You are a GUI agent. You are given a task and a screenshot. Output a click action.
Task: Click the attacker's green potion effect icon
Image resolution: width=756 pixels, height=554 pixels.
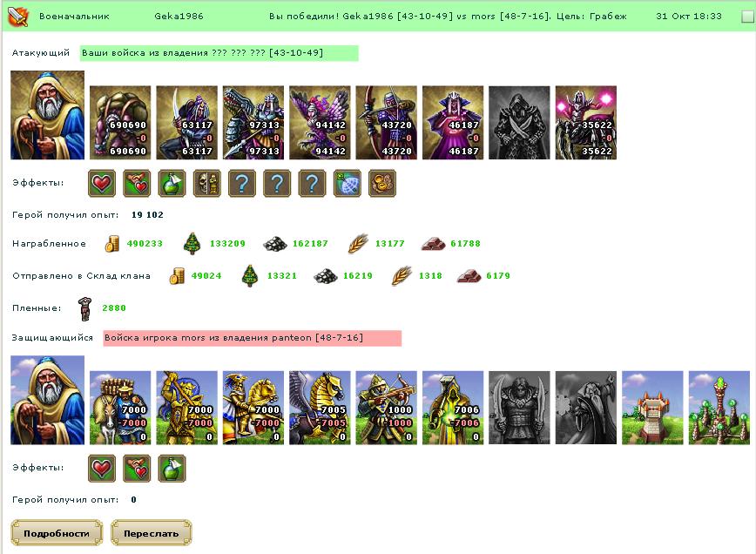point(172,183)
